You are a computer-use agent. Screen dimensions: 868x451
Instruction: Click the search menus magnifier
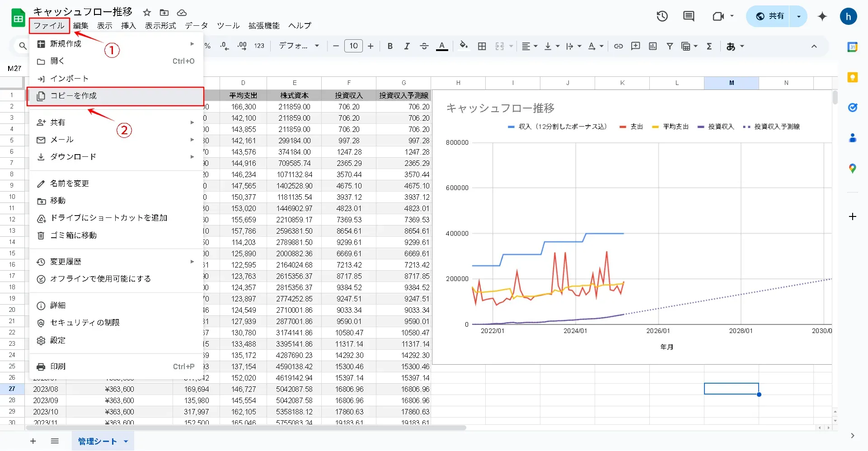(x=23, y=46)
